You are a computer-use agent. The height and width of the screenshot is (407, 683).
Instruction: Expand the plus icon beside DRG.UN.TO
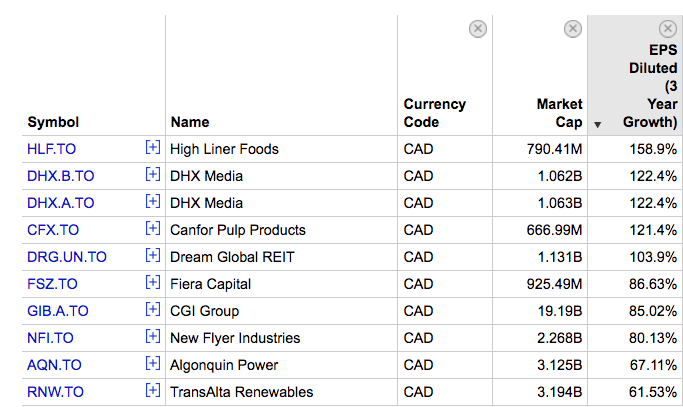click(x=152, y=256)
